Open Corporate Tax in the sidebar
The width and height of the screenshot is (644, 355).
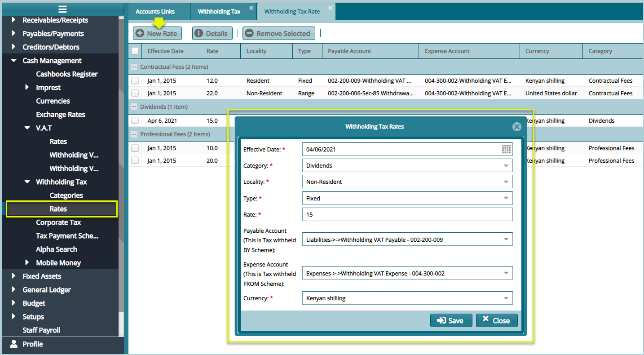pos(59,222)
